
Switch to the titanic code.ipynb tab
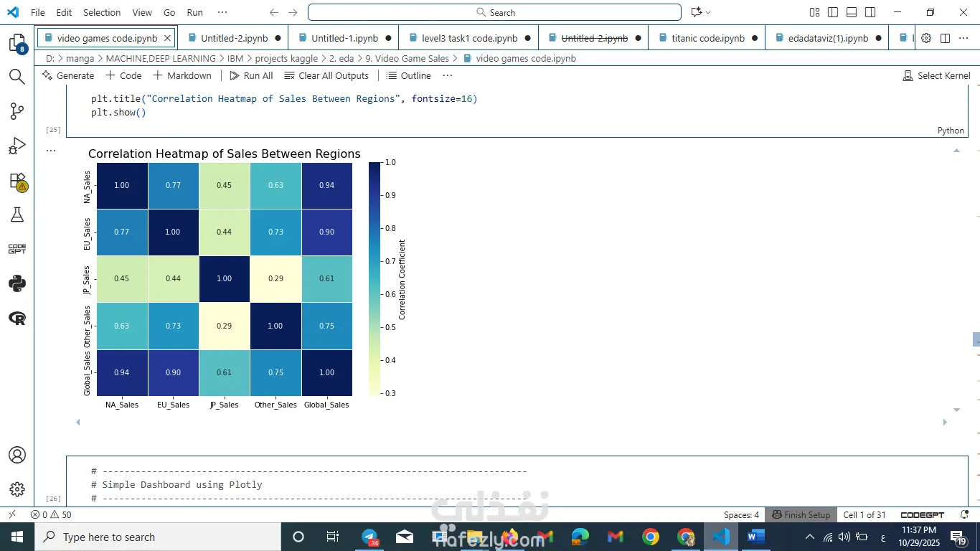tap(708, 38)
